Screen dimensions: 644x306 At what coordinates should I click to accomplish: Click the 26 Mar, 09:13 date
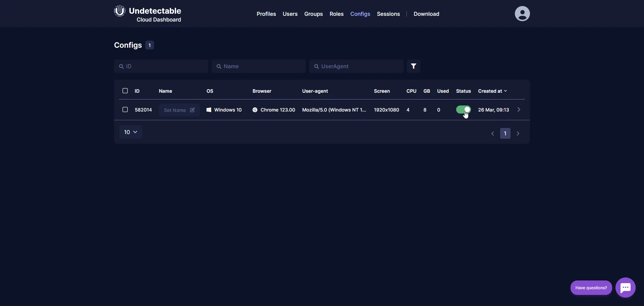pyautogui.click(x=493, y=110)
